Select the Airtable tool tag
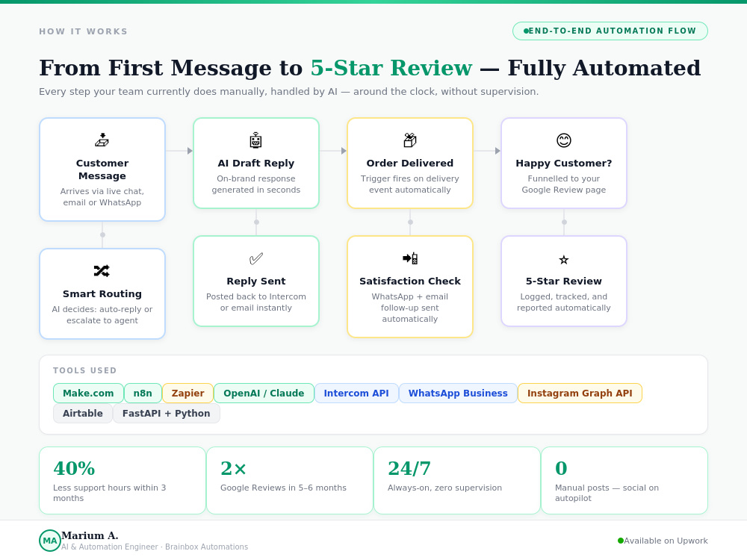747x560 pixels. tap(82, 414)
